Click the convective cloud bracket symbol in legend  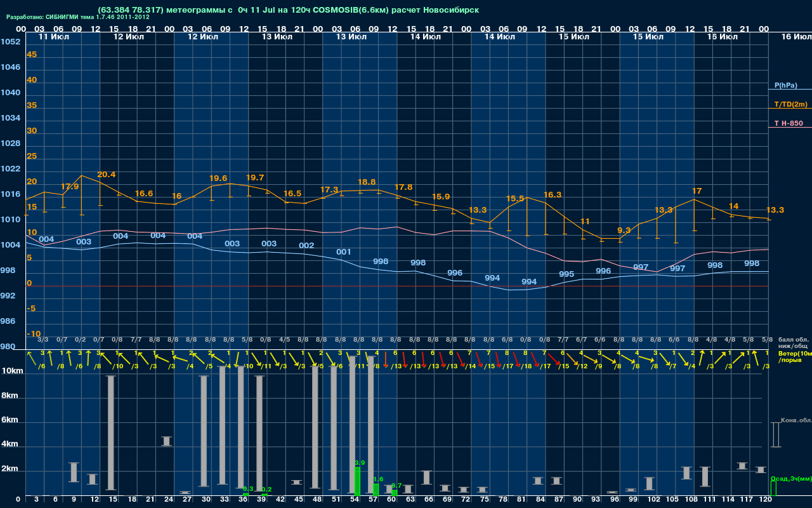[x=775, y=435]
